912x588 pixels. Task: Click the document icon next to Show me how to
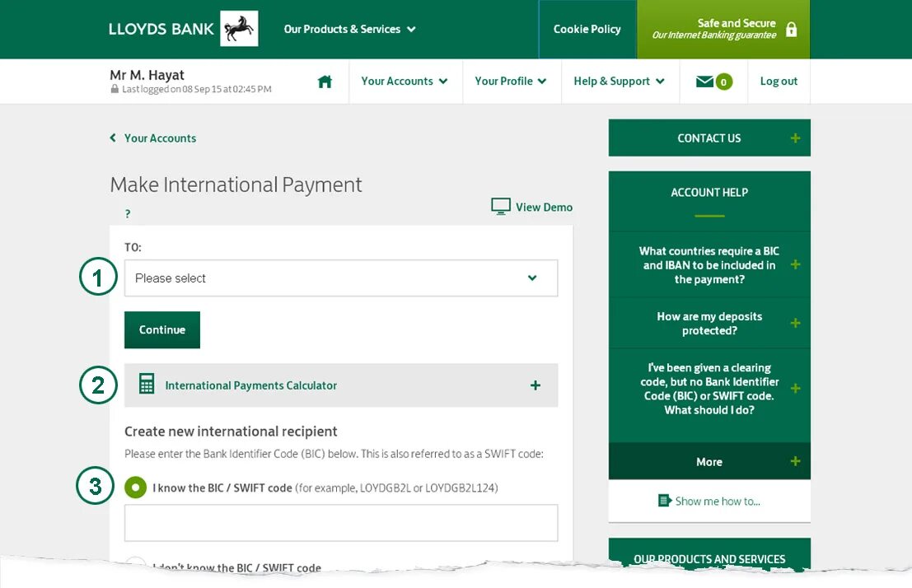coord(664,501)
